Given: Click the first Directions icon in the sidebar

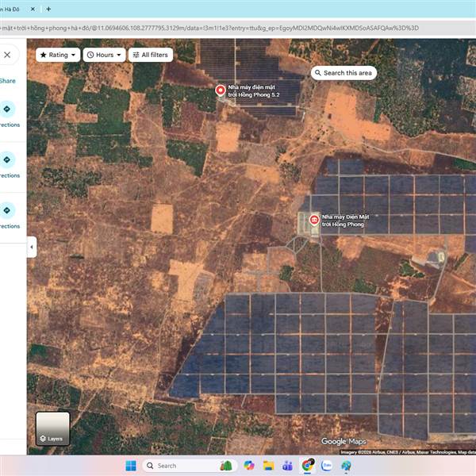Looking at the screenshot, I should tap(8, 109).
